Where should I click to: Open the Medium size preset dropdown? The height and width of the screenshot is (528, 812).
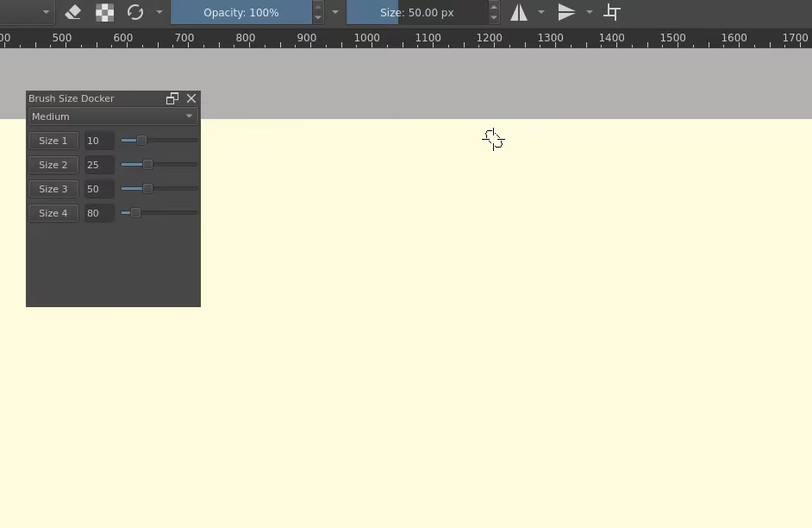click(112, 116)
